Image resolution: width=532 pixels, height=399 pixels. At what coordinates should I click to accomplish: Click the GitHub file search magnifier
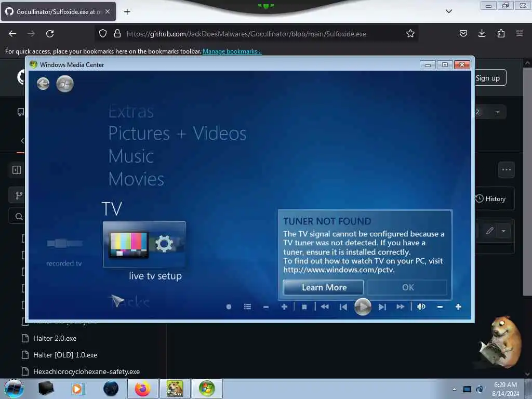(19, 217)
